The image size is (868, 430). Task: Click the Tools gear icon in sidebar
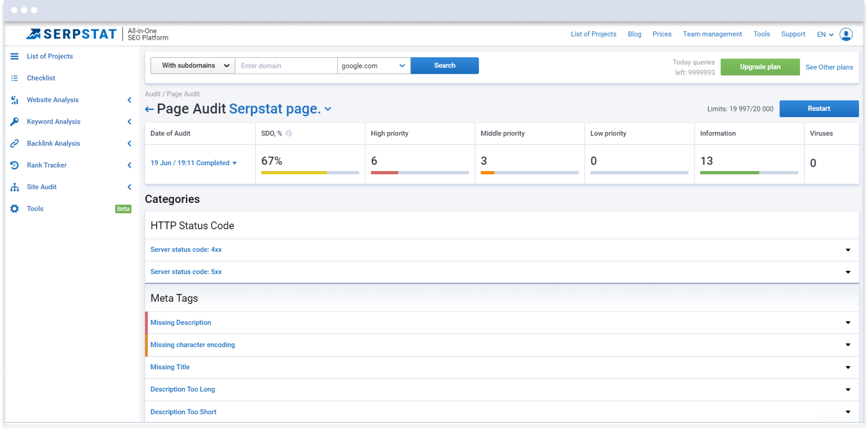pyautogui.click(x=14, y=209)
